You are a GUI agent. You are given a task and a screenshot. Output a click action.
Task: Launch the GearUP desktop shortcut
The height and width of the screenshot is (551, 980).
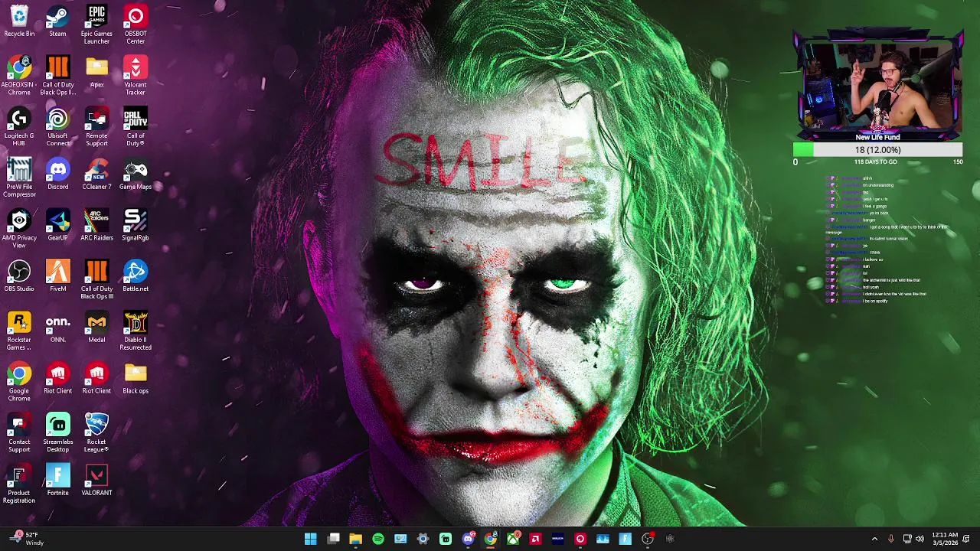57,226
